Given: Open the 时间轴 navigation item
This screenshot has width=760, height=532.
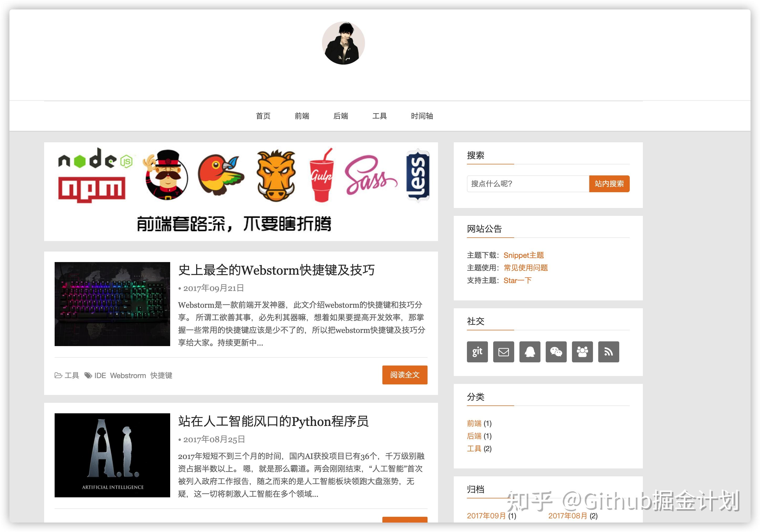Looking at the screenshot, I should coord(422,116).
